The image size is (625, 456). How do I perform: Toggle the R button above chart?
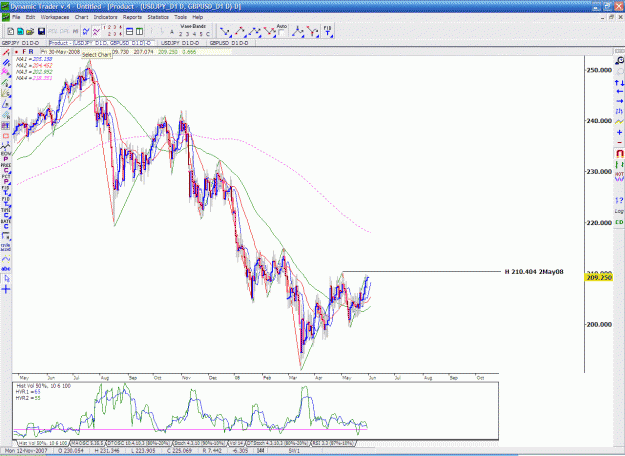click(31, 52)
